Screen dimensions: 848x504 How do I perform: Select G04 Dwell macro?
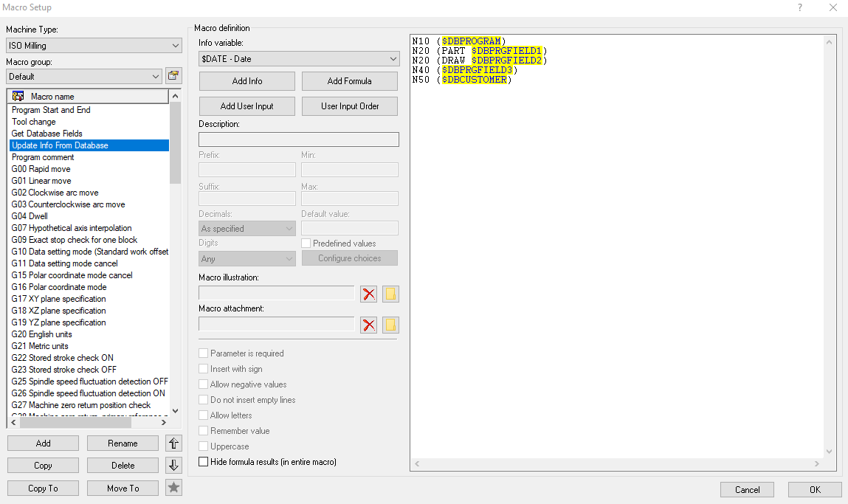pyautogui.click(x=89, y=216)
